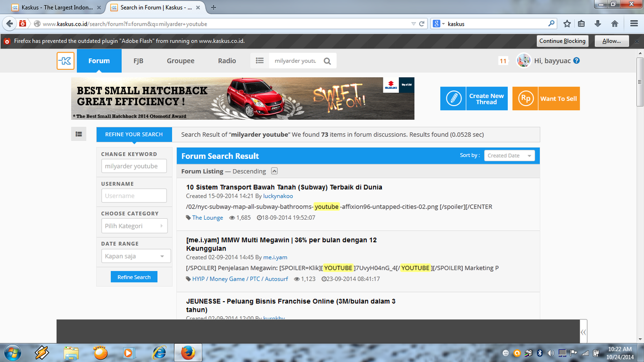Open the bookmarks list icon

(582, 24)
